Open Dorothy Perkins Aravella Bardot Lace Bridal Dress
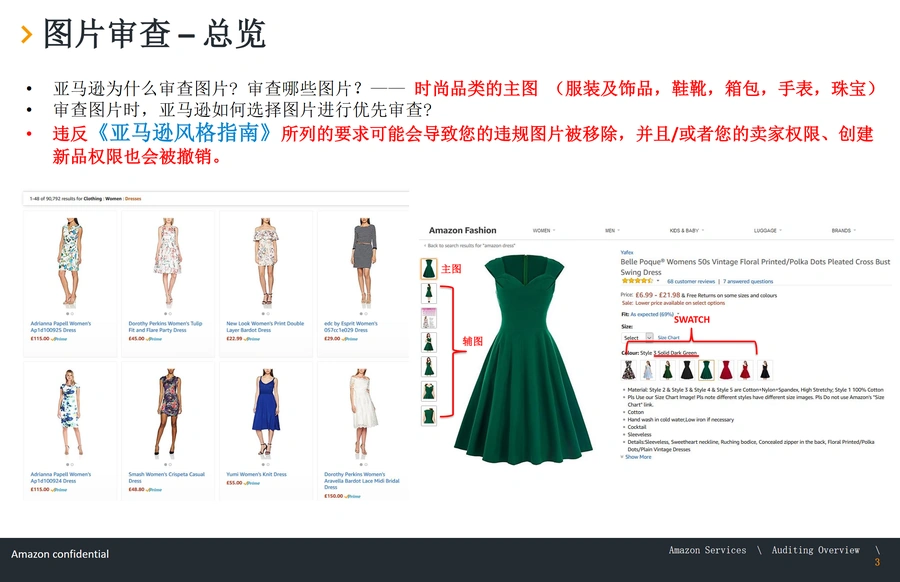Image resolution: width=900 pixels, height=582 pixels. click(362, 480)
